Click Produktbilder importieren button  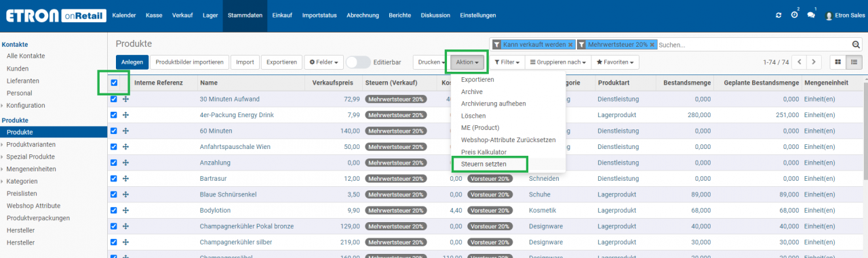click(x=189, y=62)
